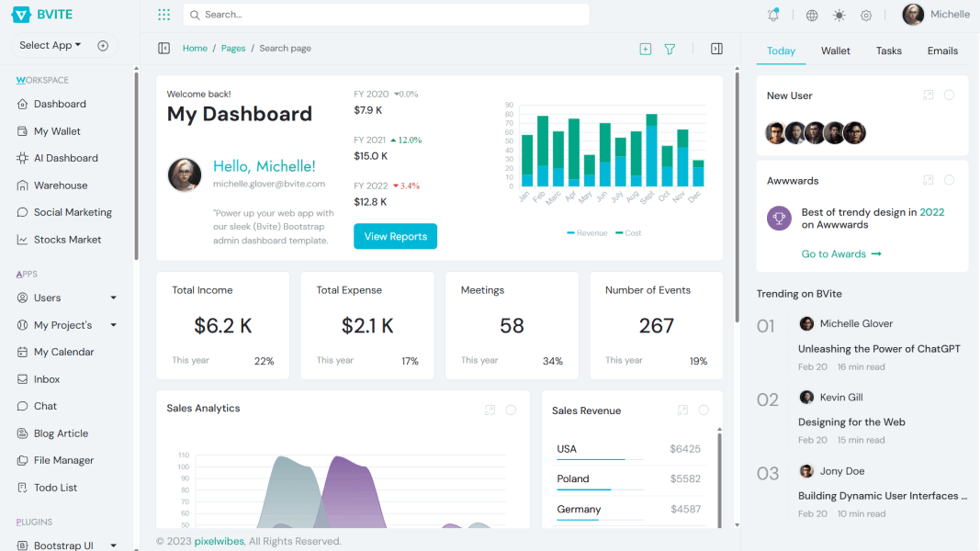Click the add (+) icon near the breadcrumbs
This screenshot has width=980, height=551.
[x=645, y=48]
